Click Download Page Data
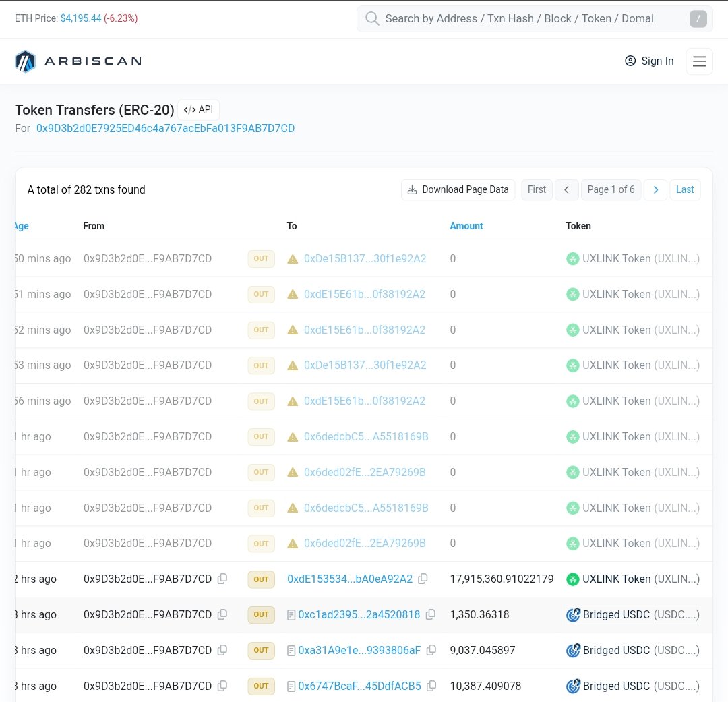 (x=458, y=189)
